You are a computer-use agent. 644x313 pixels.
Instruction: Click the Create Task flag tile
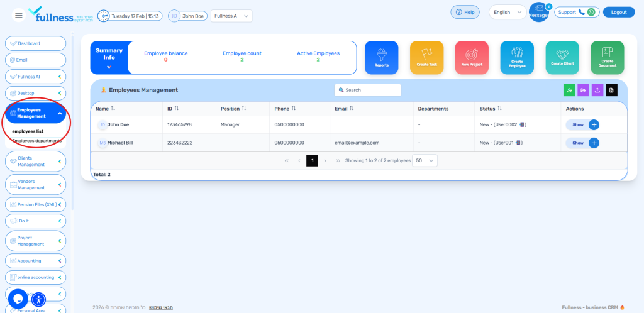pos(426,57)
